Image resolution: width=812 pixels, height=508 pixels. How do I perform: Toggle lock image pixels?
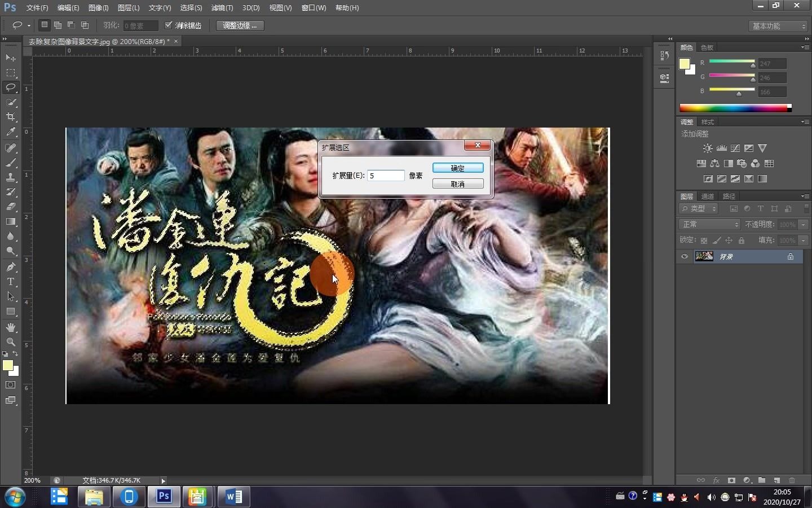[716, 240]
